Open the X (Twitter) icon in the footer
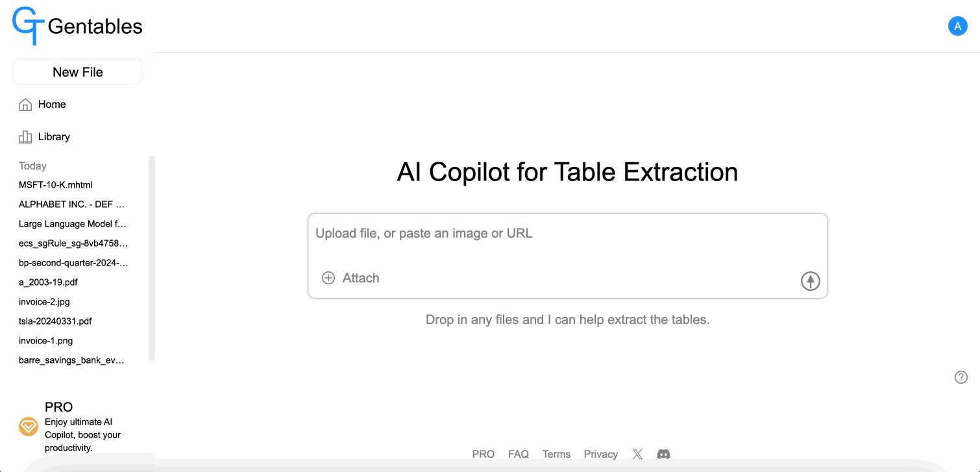The width and height of the screenshot is (980, 472). point(637,454)
